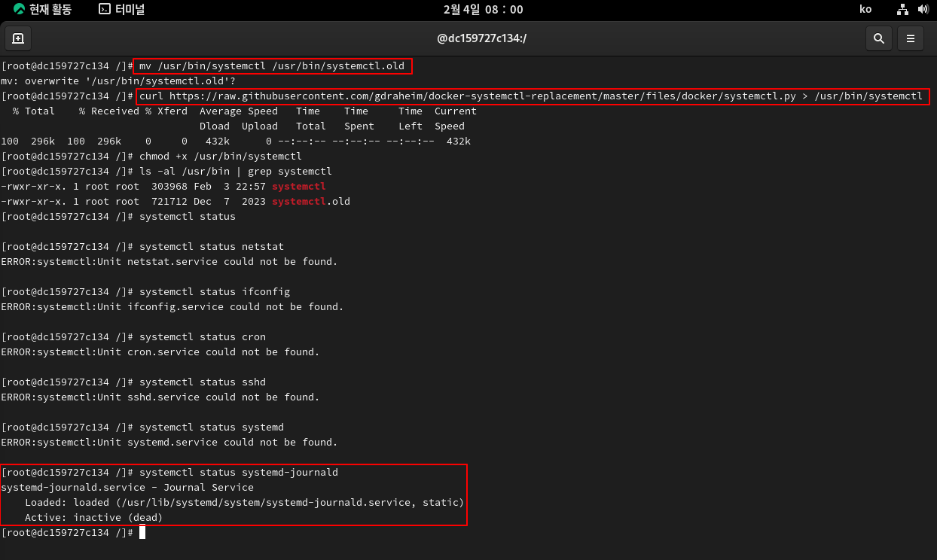Image resolution: width=937 pixels, height=560 pixels.
Task: Open the 터미널 app menu in top bar
Action: pyautogui.click(x=122, y=9)
